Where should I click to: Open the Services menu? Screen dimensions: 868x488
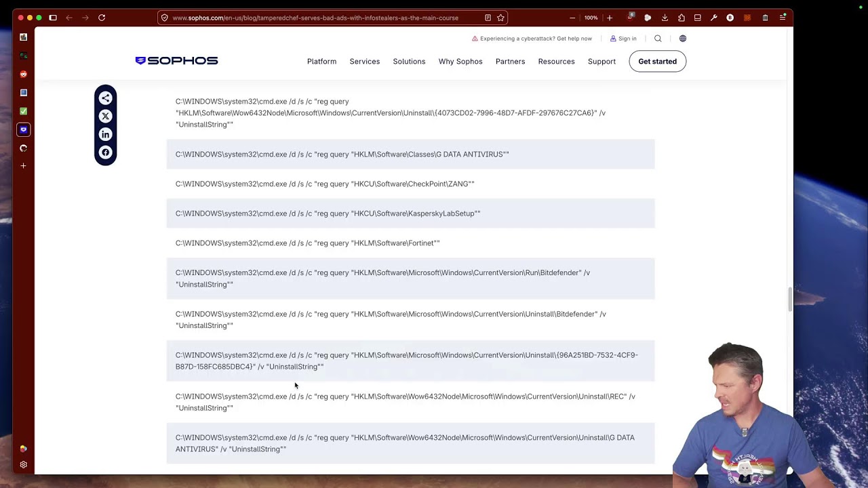tap(365, 62)
